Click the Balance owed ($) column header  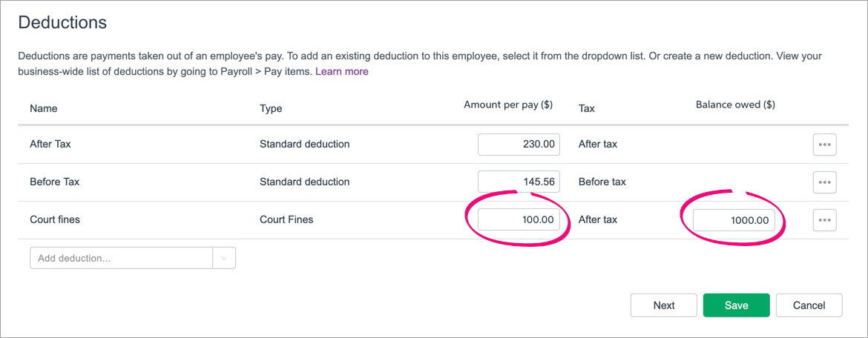[x=735, y=105]
